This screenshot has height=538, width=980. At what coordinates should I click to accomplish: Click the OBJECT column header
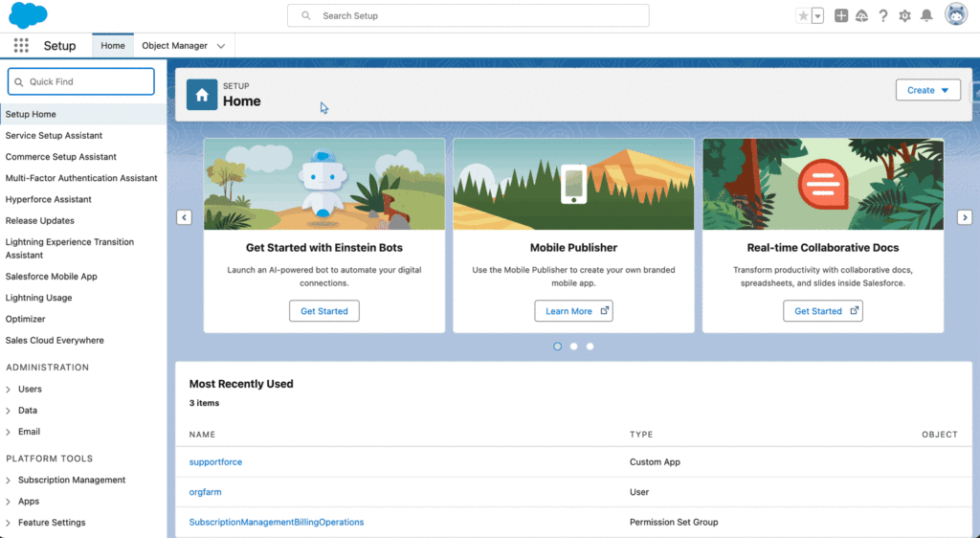click(940, 435)
